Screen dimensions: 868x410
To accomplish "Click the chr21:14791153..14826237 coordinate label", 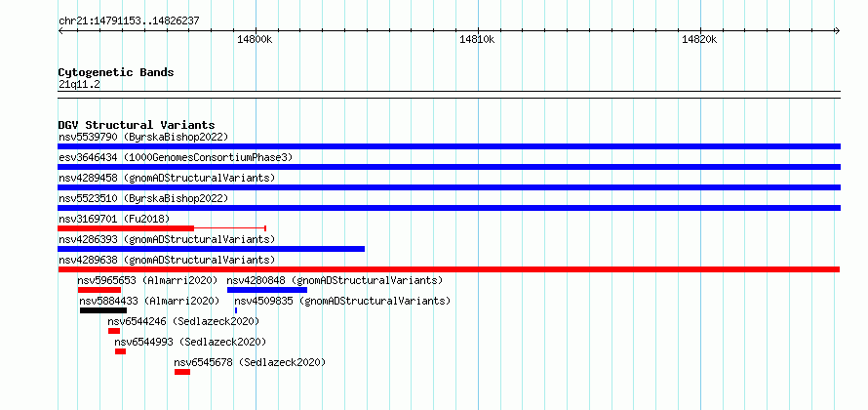I will (x=129, y=21).
